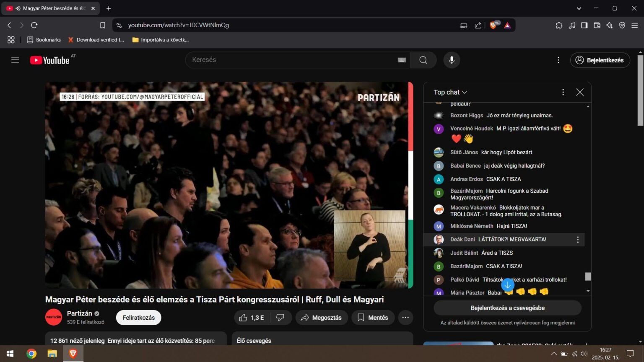
Task: Open a new browser tab
Action: 109,8
